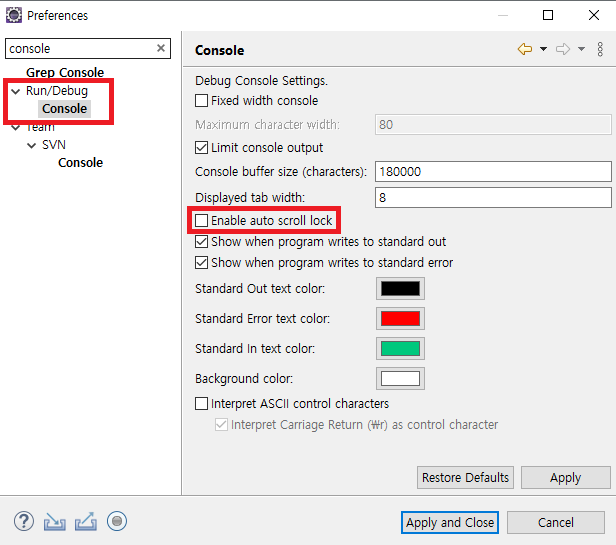Select the SVN tree item
This screenshot has height=545, width=616.
pos(54,145)
